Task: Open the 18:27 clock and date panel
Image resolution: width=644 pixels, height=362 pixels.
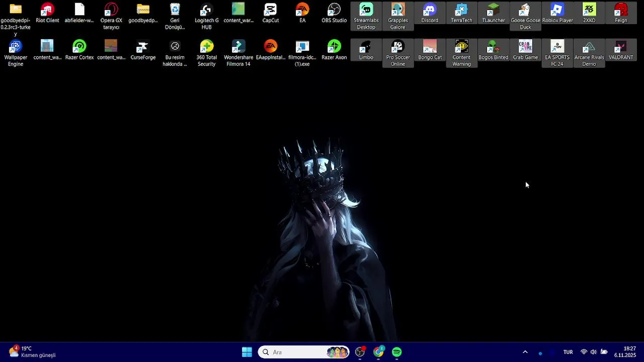Action: tap(625, 352)
